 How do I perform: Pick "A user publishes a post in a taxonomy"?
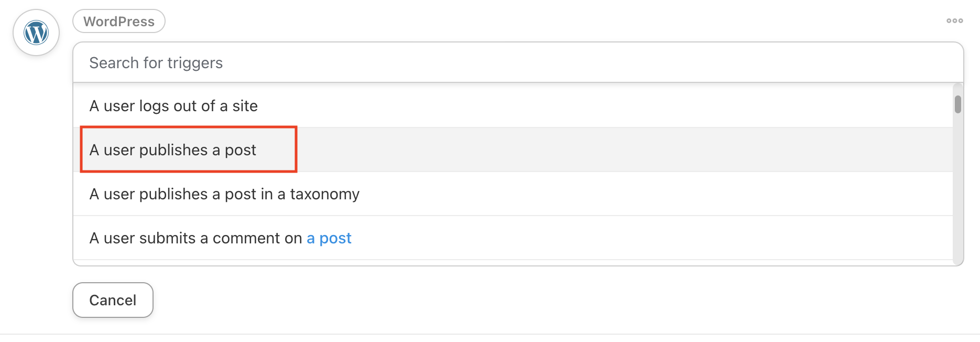point(513,194)
